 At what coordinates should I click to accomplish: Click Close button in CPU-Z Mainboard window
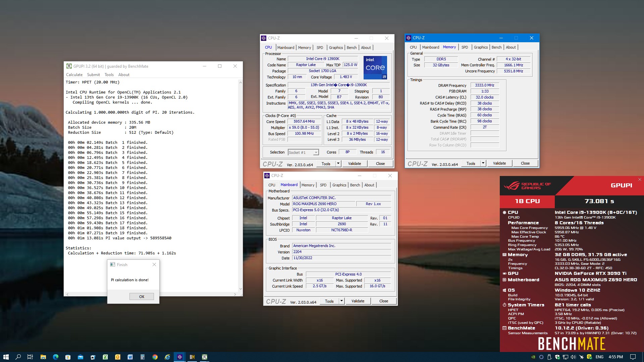click(384, 301)
